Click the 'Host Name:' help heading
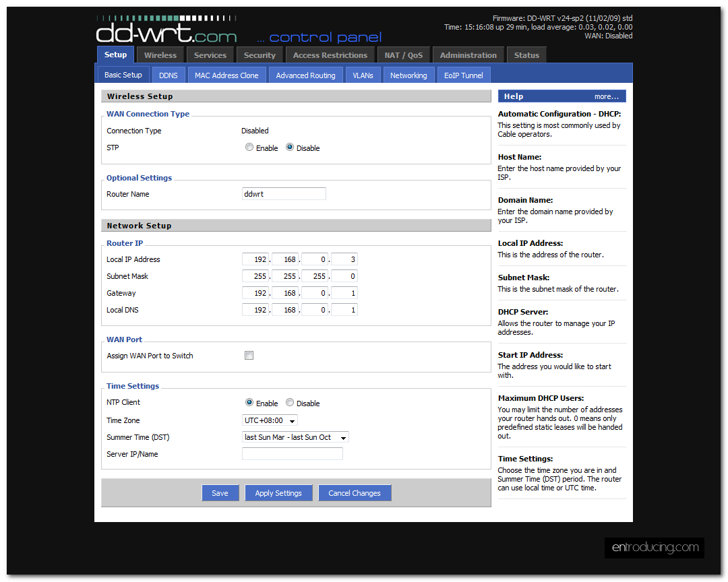Image resolution: width=728 pixels, height=582 pixels. point(520,157)
